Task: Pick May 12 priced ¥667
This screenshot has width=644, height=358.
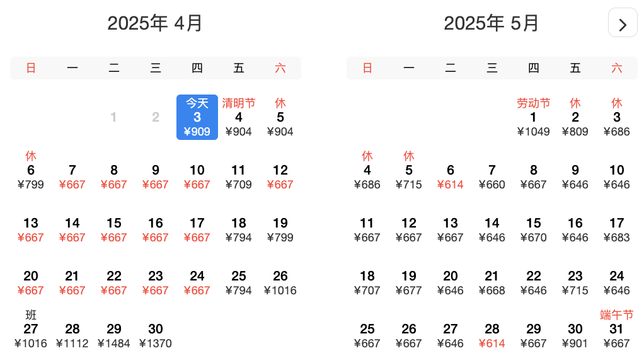Action: click(x=409, y=230)
